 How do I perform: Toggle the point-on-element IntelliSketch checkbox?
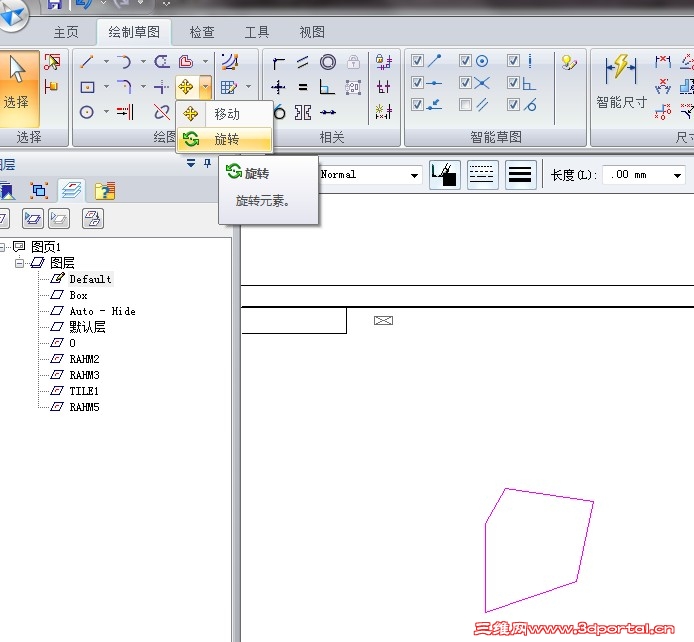[x=417, y=105]
